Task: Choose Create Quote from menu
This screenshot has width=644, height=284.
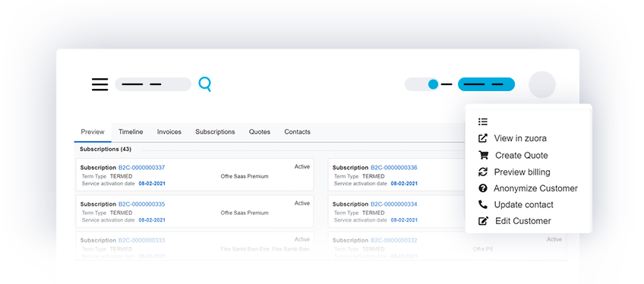Action: coord(522,156)
